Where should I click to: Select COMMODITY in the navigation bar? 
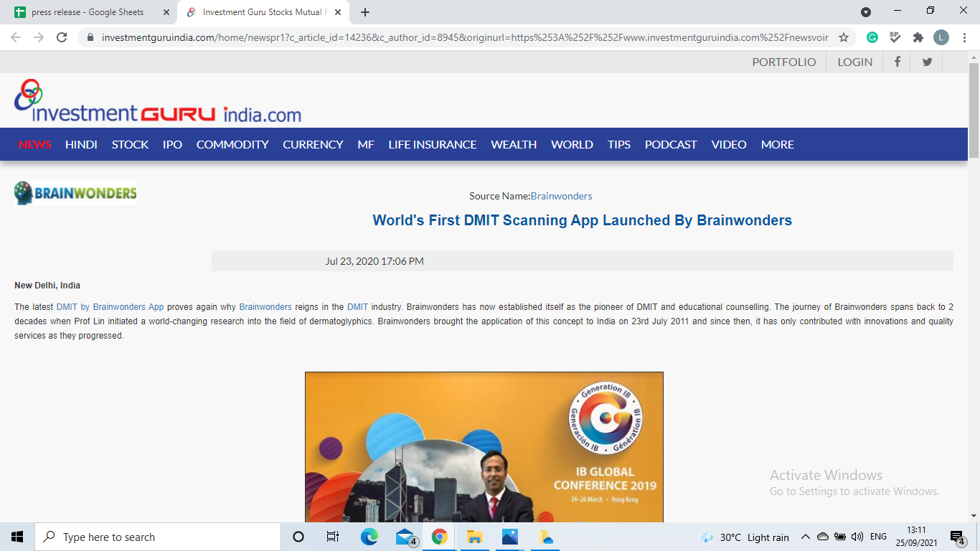[x=232, y=144]
